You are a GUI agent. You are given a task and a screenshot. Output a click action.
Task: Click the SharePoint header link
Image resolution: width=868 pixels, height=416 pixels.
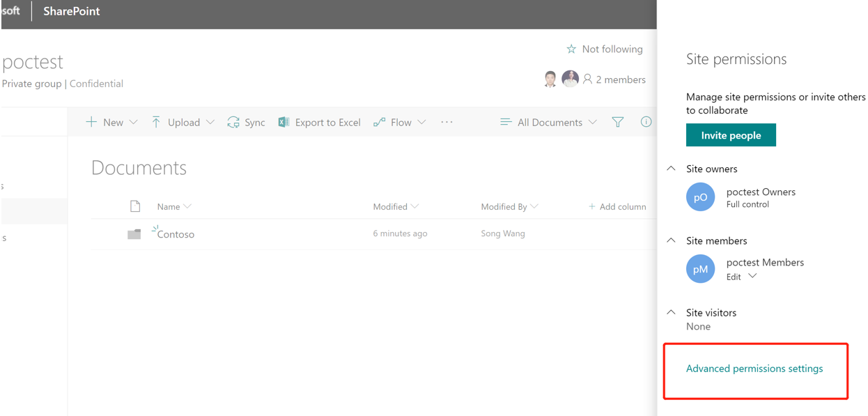click(x=72, y=11)
